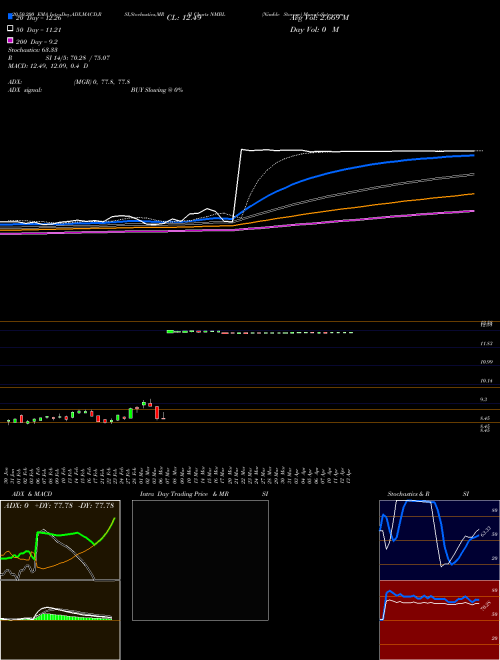The height and width of the screenshot is (660, 500).
Task: Click the magenta 200 Day legend swatch
Action: [11, 40]
